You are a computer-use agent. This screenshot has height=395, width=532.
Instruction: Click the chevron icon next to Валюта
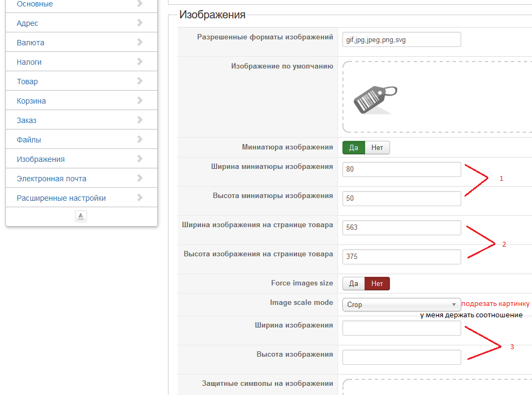pyautogui.click(x=140, y=42)
